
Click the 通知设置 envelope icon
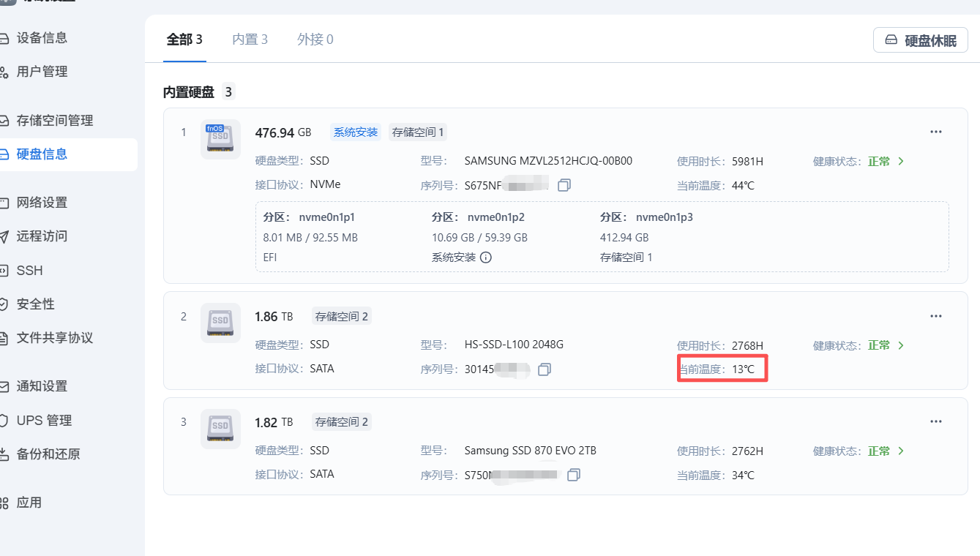[4, 386]
